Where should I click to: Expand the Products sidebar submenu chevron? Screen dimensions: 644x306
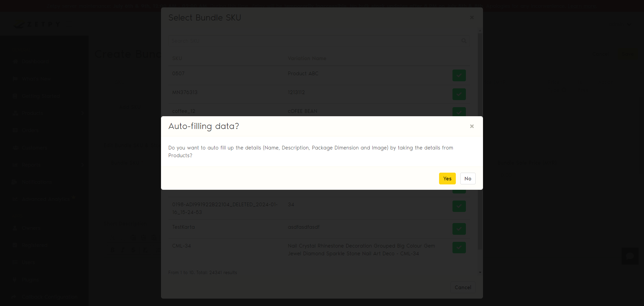tap(82, 113)
